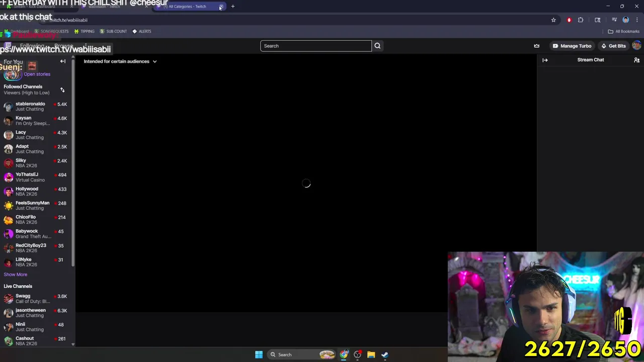644x362 pixels.
Task: Open Steam from the taskbar
Action: click(x=384, y=354)
